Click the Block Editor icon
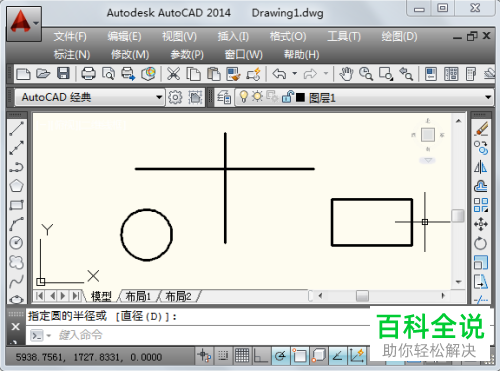This screenshot has height=371, width=500. (x=253, y=74)
